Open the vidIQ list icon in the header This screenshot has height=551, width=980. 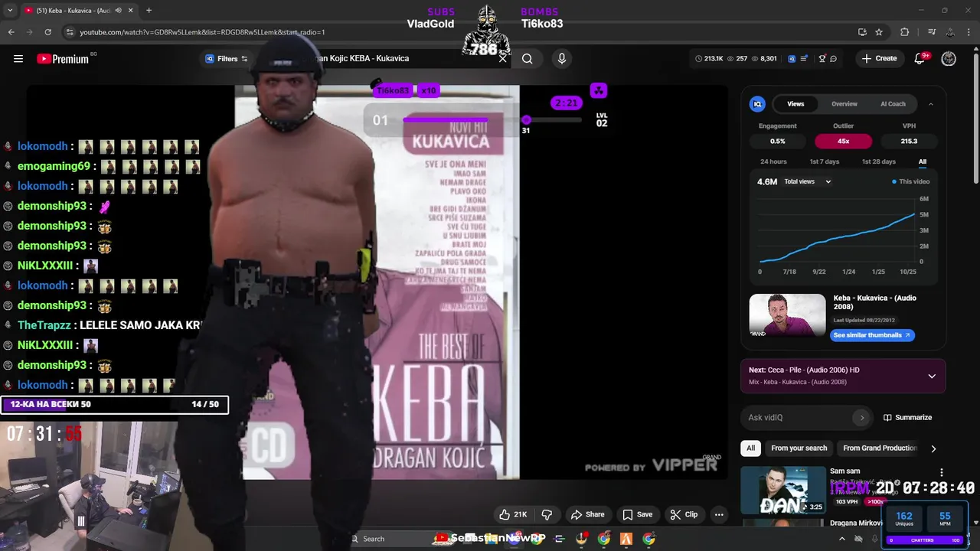coord(805,59)
